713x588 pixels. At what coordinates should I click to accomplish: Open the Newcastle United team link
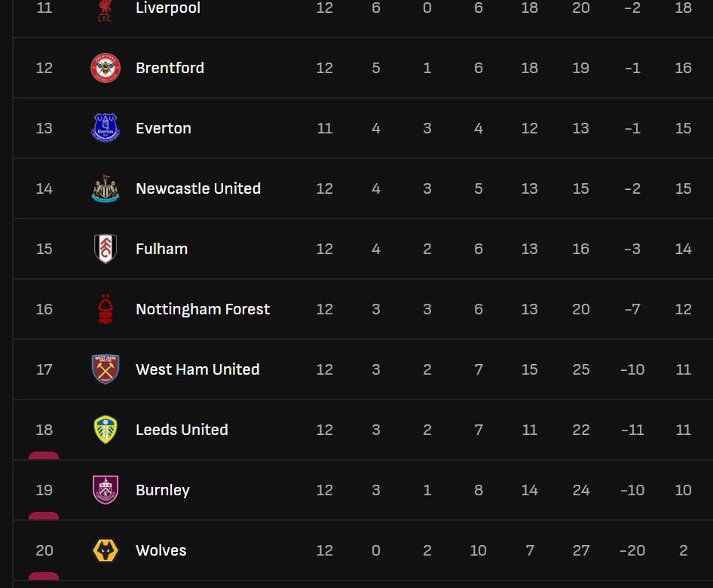[197, 188]
